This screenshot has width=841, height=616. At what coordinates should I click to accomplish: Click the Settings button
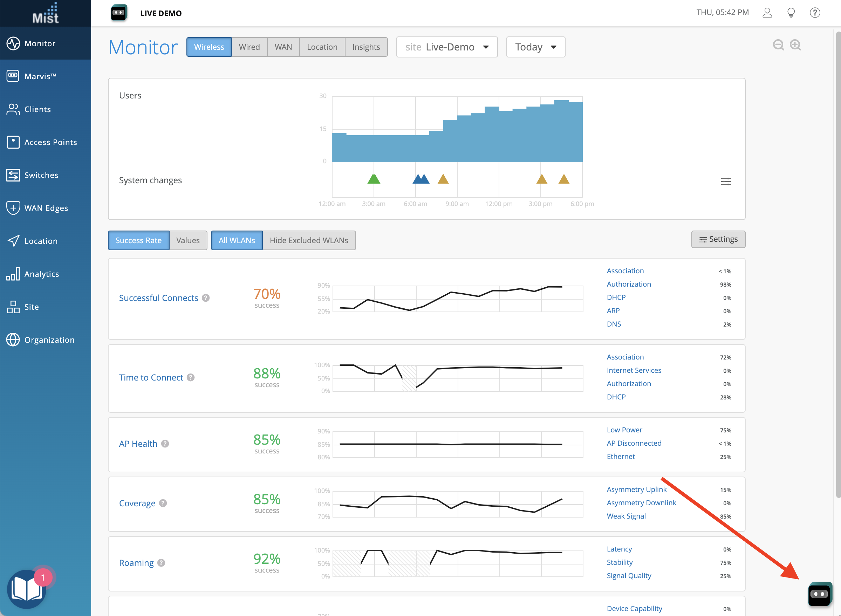pyautogui.click(x=718, y=239)
